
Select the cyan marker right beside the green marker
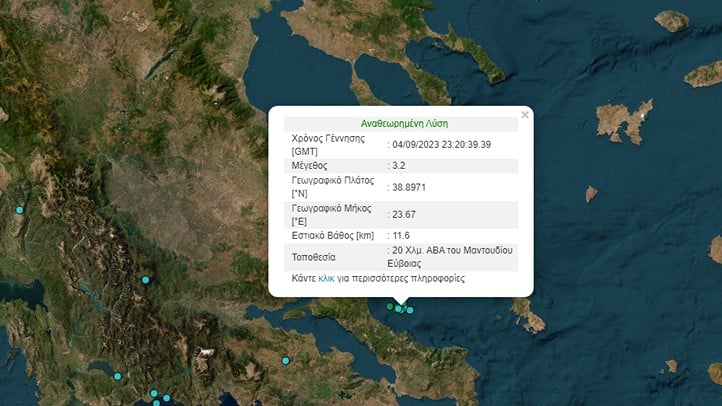pos(398,309)
